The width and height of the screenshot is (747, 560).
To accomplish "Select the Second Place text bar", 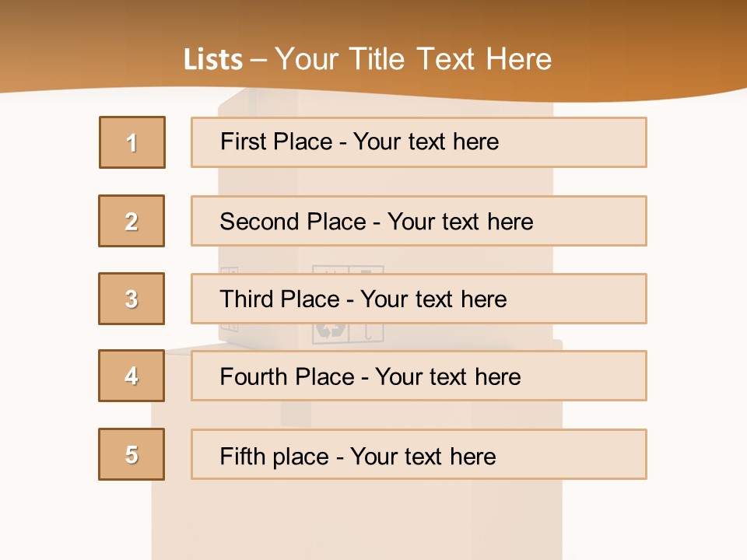I will pyautogui.click(x=419, y=221).
